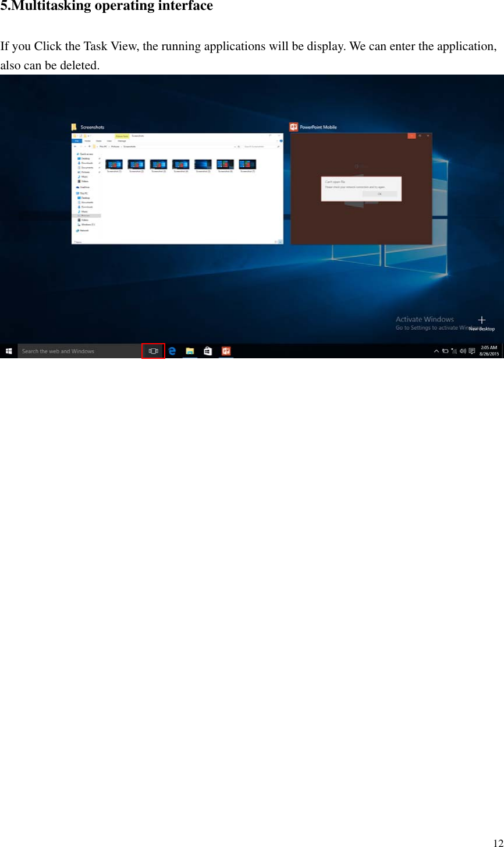Screen dimensions: 504x847
Task: Click the Picture Tools contextual tab
Action: tap(122, 136)
